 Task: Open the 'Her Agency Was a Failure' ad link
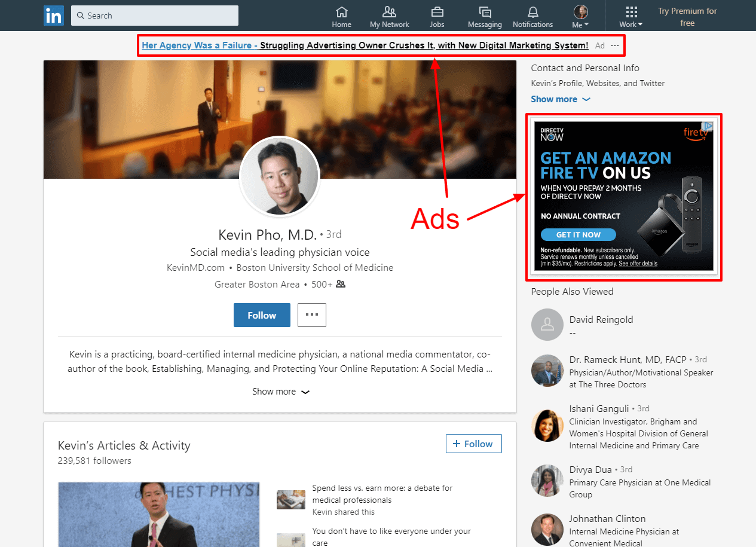coord(365,45)
